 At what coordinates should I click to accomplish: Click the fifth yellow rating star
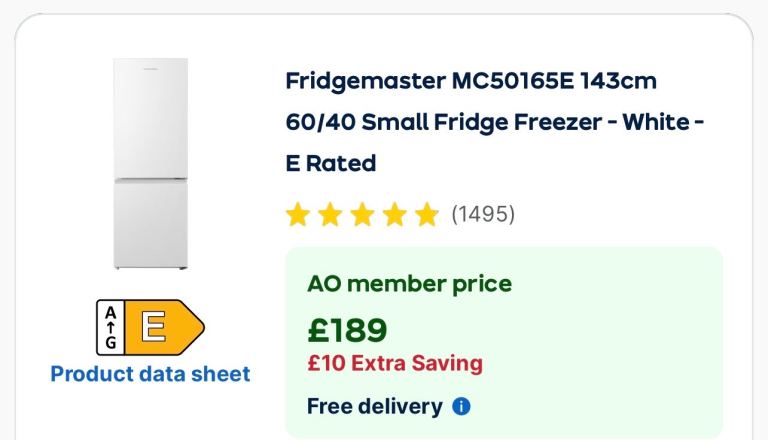point(427,214)
